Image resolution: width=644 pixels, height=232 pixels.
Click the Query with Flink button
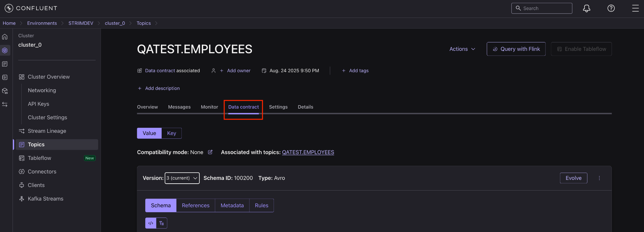pos(516,49)
